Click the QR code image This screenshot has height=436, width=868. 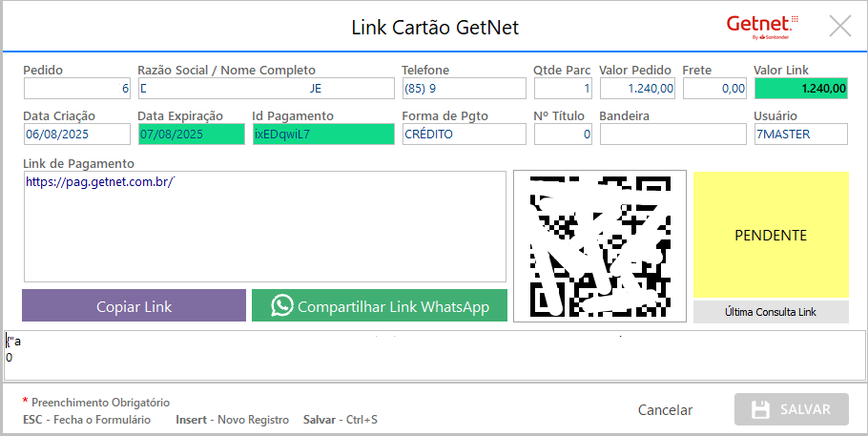[599, 246]
